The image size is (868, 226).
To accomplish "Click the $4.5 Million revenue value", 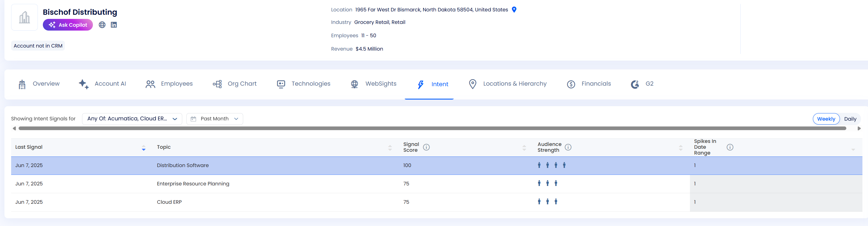I will [x=369, y=49].
